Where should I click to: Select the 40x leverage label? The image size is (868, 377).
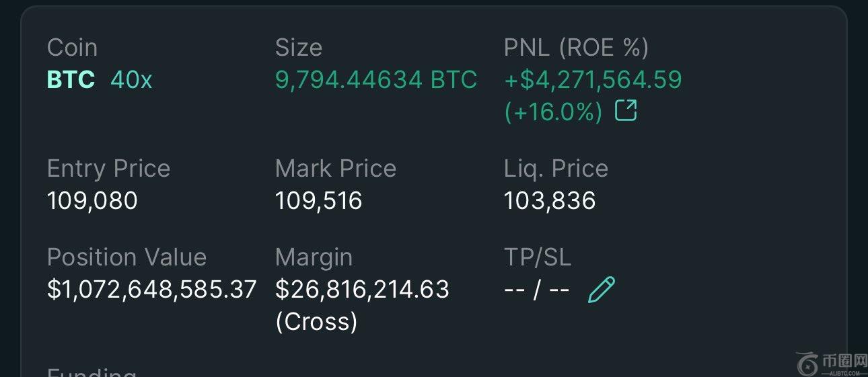(x=131, y=80)
